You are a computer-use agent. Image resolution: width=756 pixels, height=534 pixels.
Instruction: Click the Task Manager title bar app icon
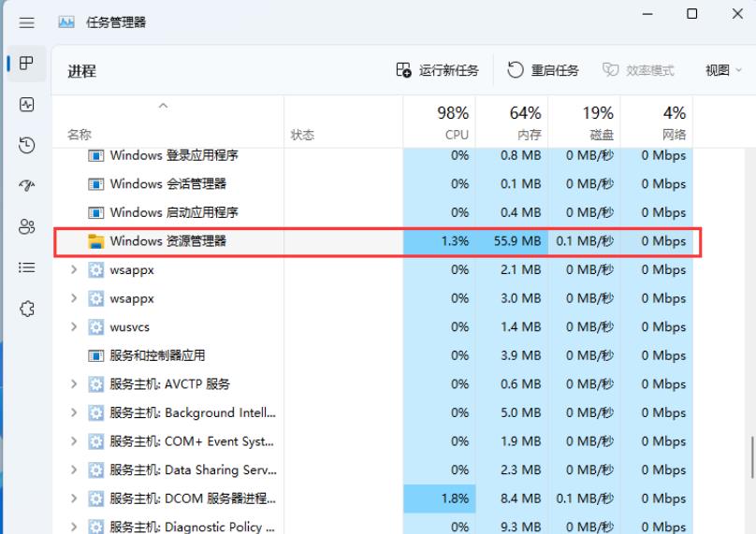[66, 22]
